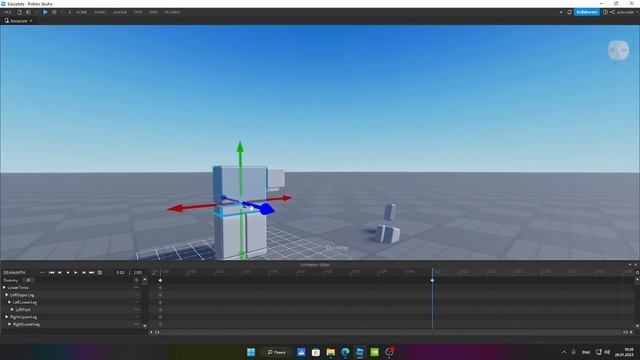Screen dimensions: 640x360
Task: Click the Dummy rig's head part
Action: 276,178
